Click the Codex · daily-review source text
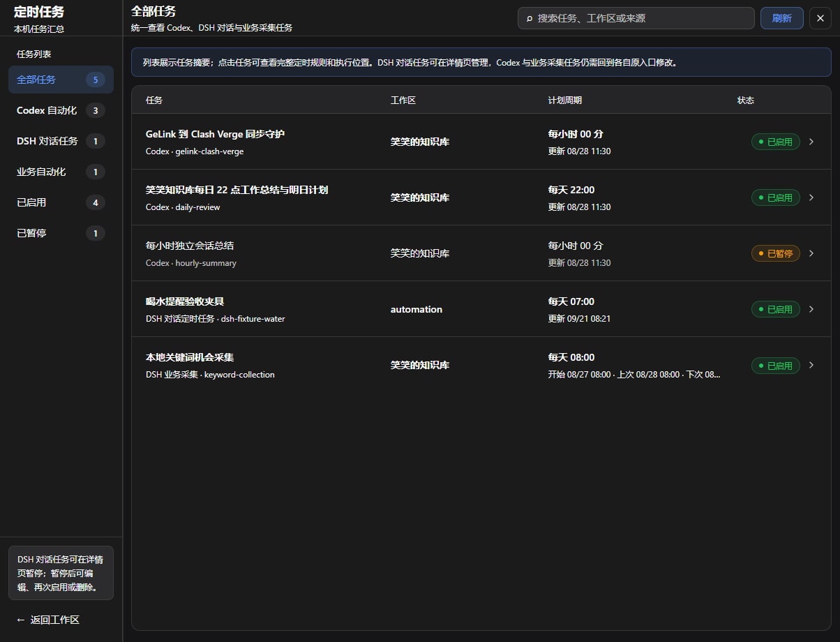This screenshot has height=642, width=840. (183, 207)
